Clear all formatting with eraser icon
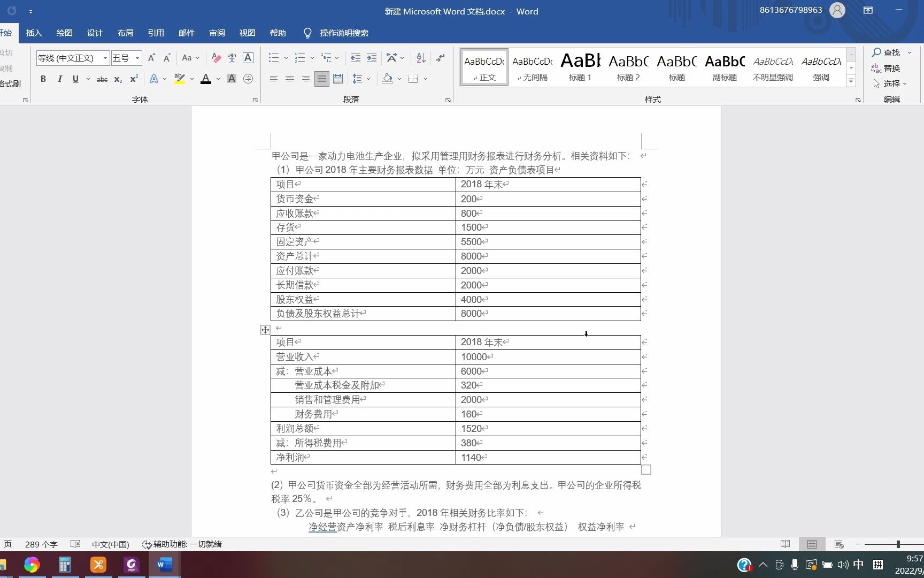 (x=216, y=58)
